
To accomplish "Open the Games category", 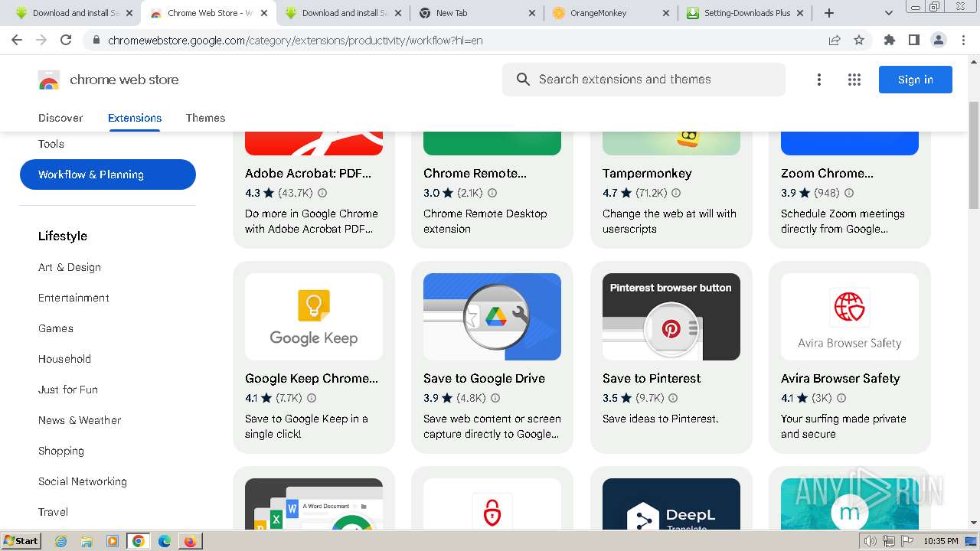I will click(x=56, y=328).
